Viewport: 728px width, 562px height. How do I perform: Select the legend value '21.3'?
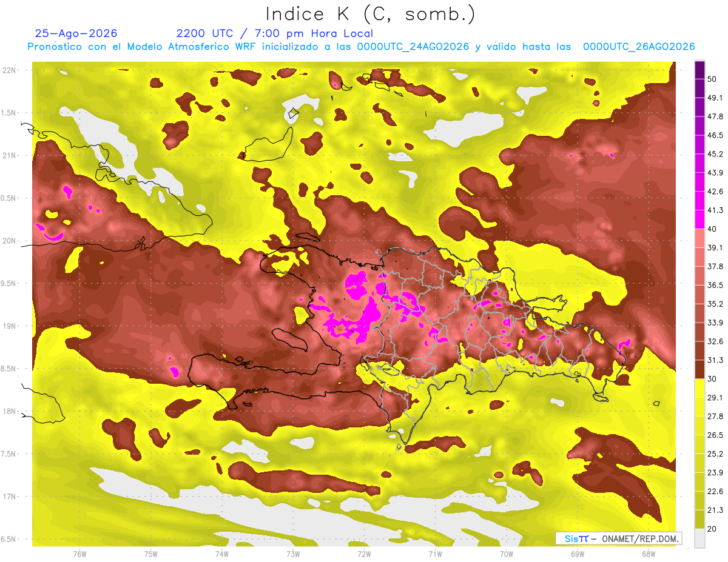pos(715,510)
